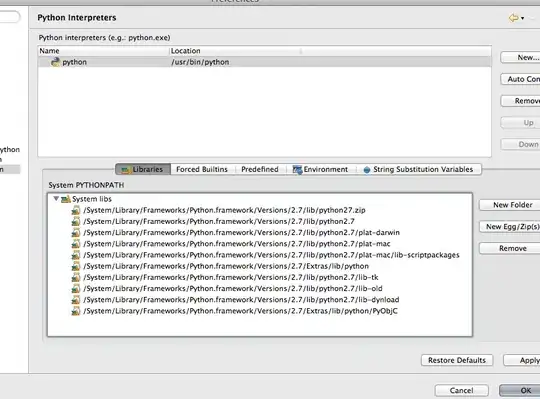Open the String Substitution Variables tab
Screen dimensions: 540x399
point(419,169)
